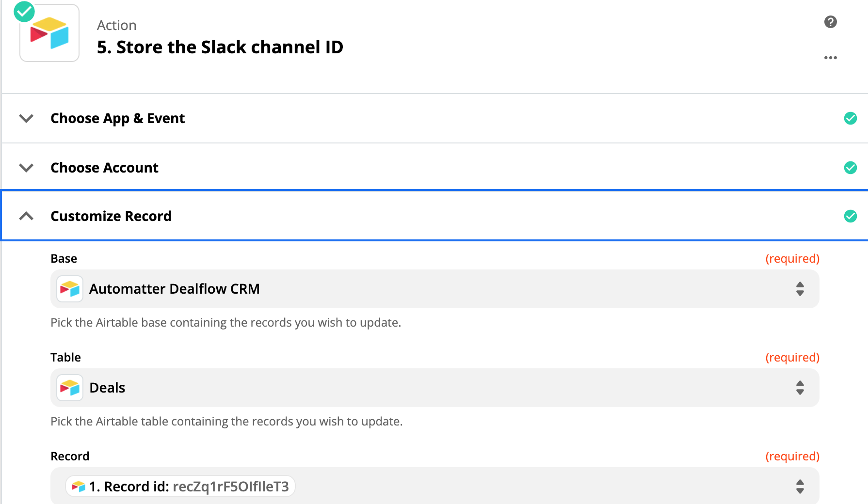Collapse the Customize Record section chevron
This screenshot has height=504, width=868.
pos(26,216)
